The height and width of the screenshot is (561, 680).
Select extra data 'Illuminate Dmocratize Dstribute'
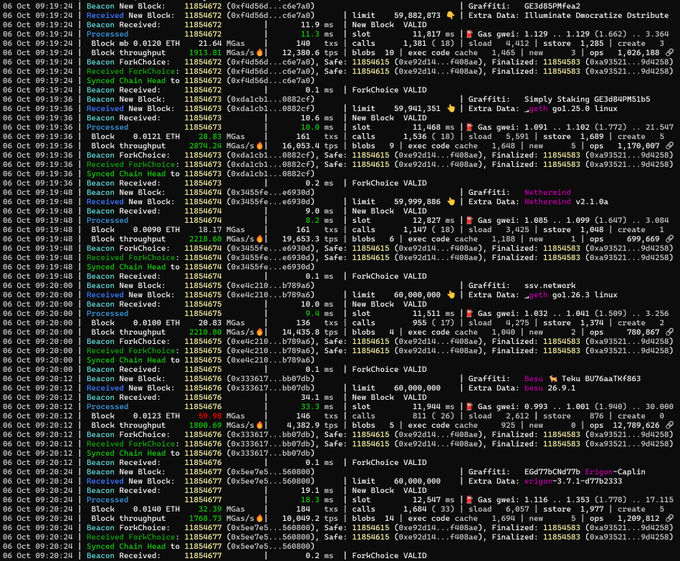tap(596, 15)
